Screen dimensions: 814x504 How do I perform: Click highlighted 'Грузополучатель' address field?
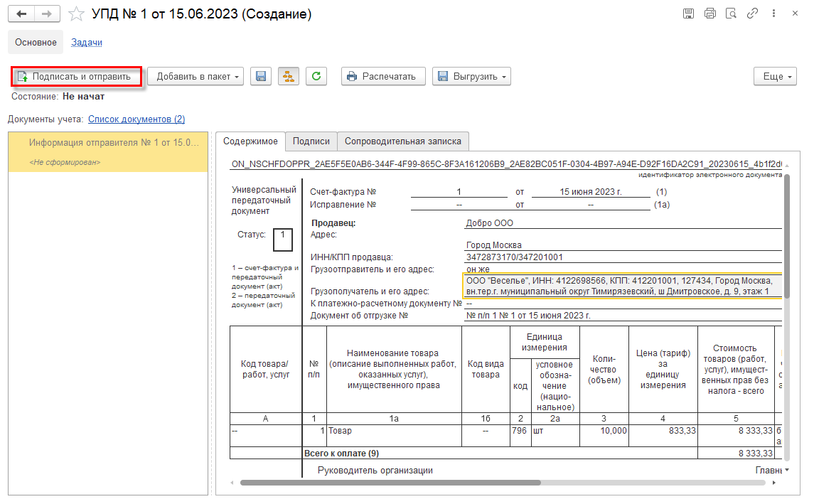(622, 286)
